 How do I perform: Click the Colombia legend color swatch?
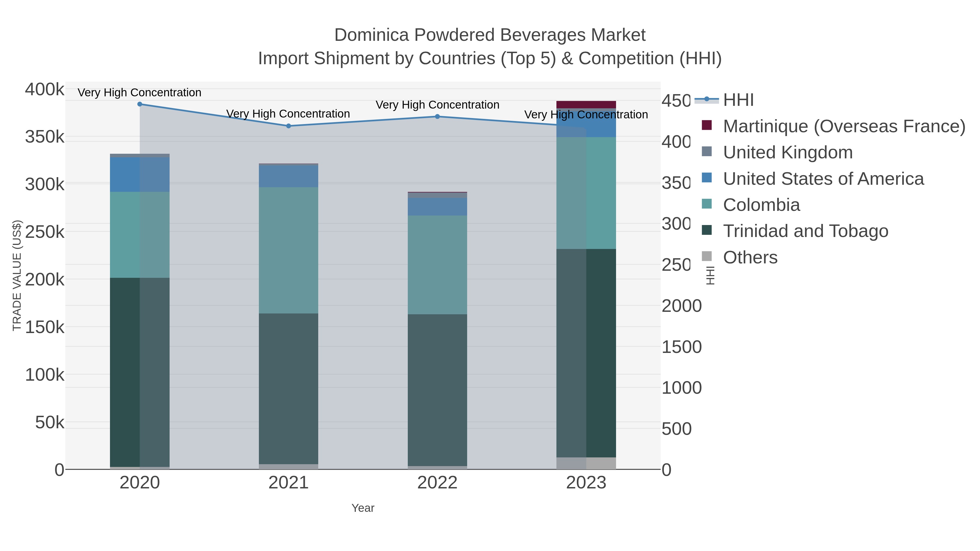pos(706,204)
